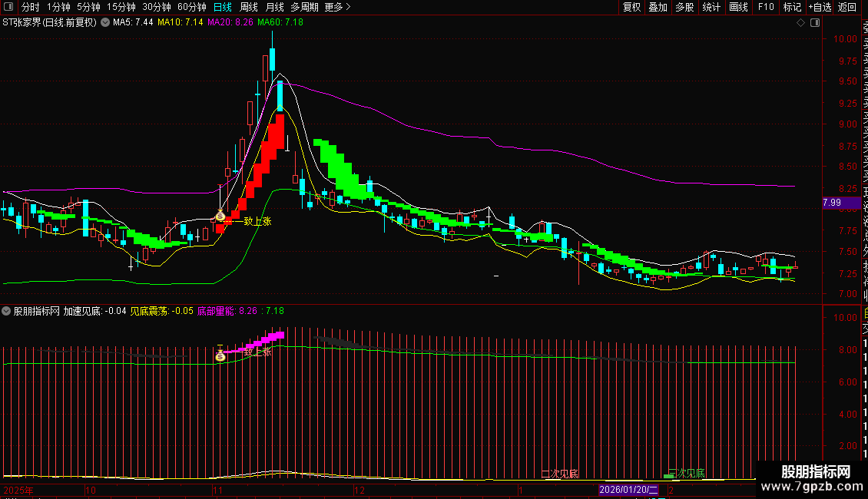Open the 多股 multi-stock view
Image resolution: width=868 pixels, height=499 pixels.
(684, 7)
